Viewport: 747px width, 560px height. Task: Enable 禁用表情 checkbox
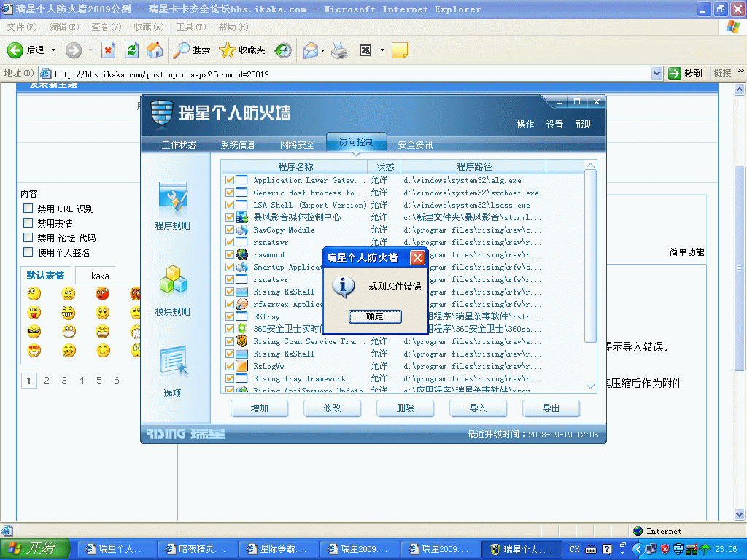tap(28, 223)
